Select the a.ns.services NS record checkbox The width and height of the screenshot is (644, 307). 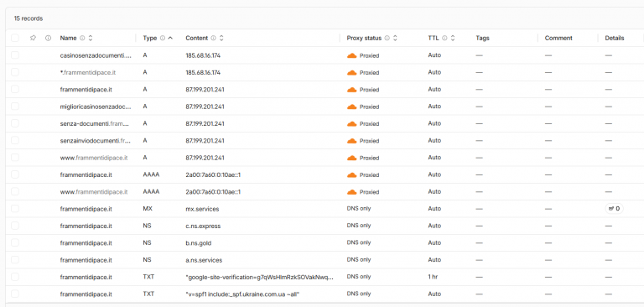[15, 260]
